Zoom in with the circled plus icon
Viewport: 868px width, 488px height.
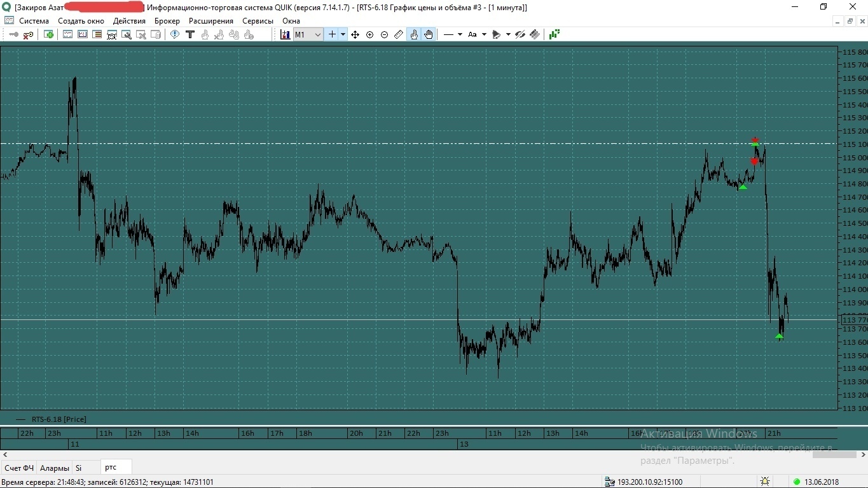(x=369, y=34)
